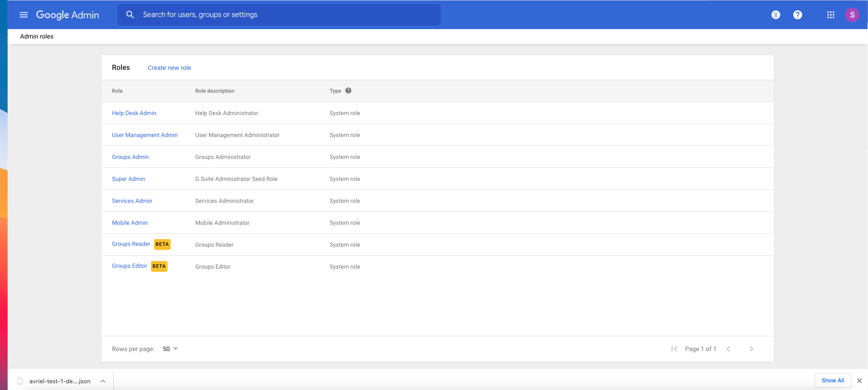868x390 pixels.
Task: Open the Google apps grid
Action: click(x=831, y=15)
